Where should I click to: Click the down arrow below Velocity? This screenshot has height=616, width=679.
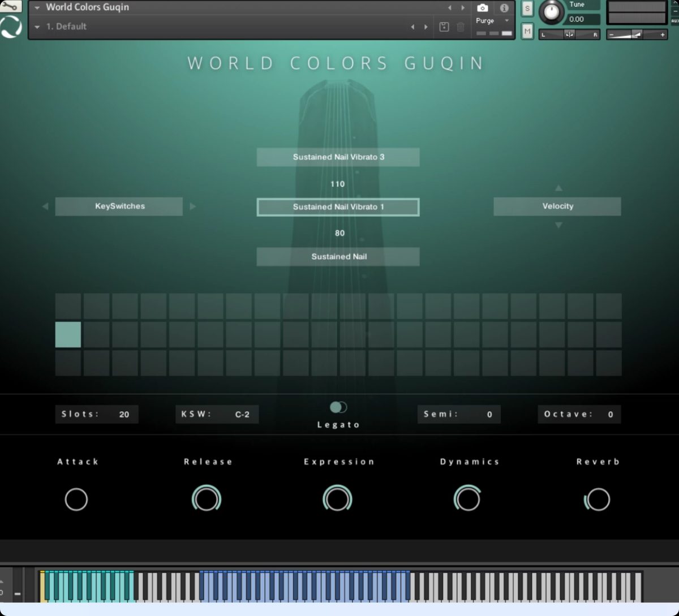tap(558, 225)
